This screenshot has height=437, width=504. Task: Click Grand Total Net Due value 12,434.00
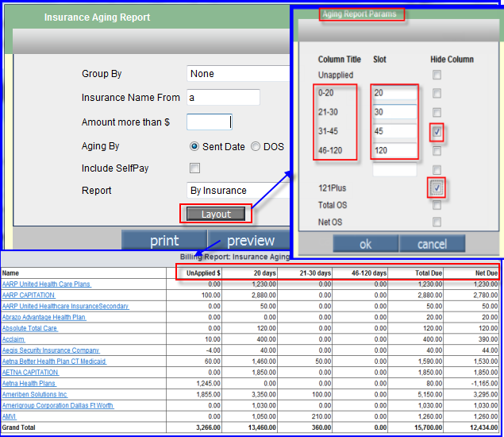[x=483, y=427]
